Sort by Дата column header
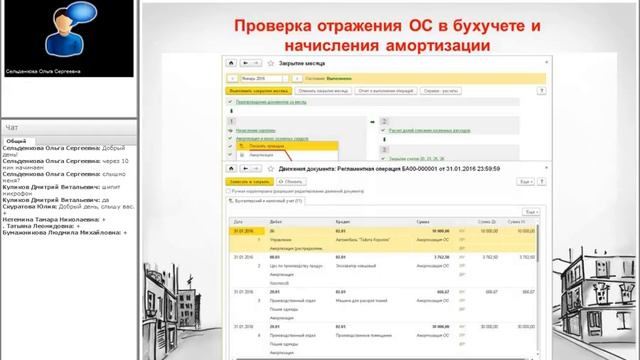This screenshot has height=360, width=640. click(238, 222)
